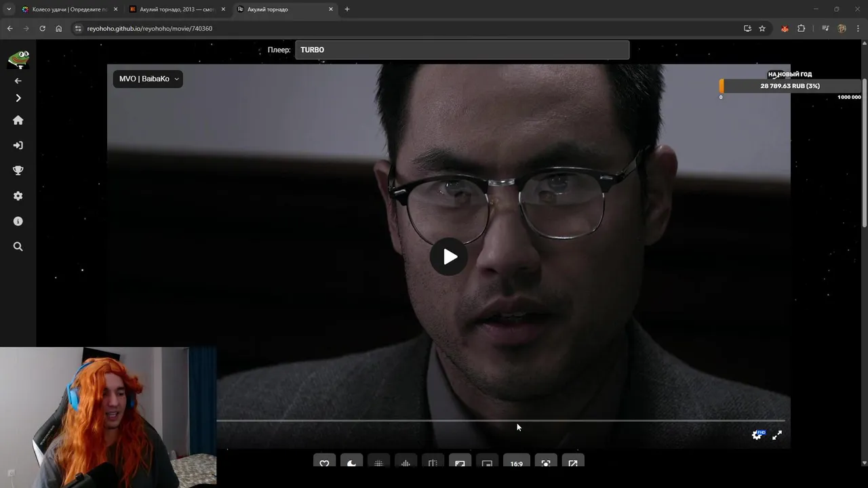
Task: Click the address bar with reyohoho.github.io URL
Action: tap(407, 28)
